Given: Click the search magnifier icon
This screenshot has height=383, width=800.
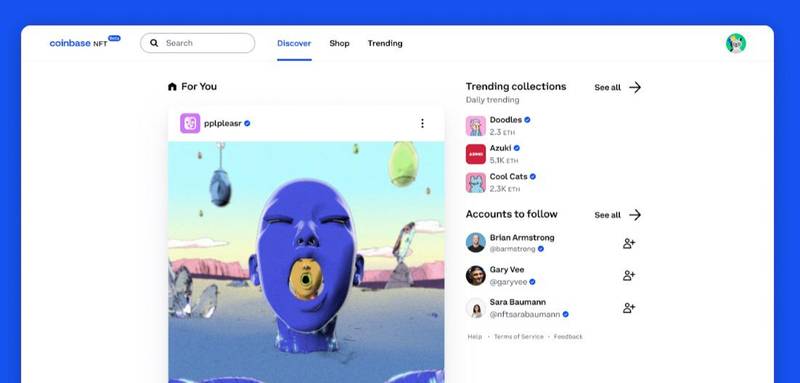Looking at the screenshot, I should [x=154, y=43].
